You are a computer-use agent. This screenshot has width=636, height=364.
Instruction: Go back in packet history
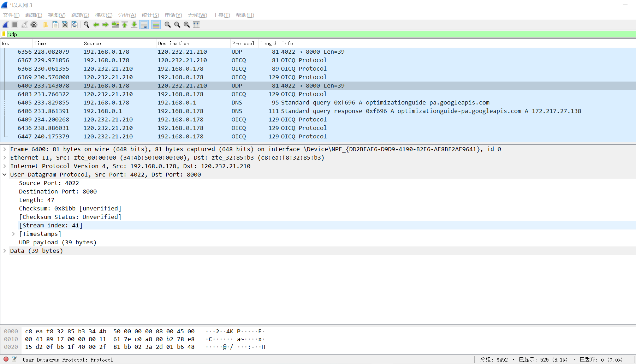pos(96,25)
